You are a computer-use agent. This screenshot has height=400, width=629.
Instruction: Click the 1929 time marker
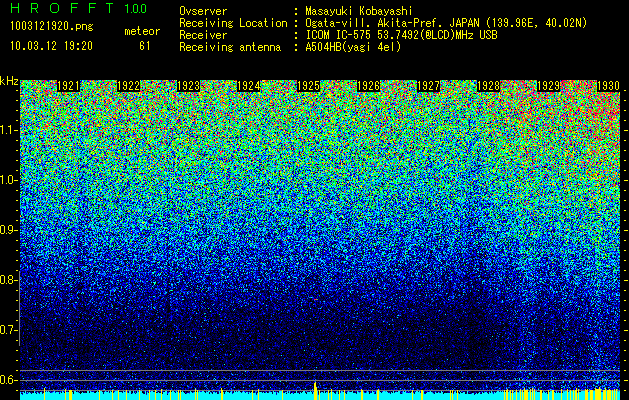[549, 86]
